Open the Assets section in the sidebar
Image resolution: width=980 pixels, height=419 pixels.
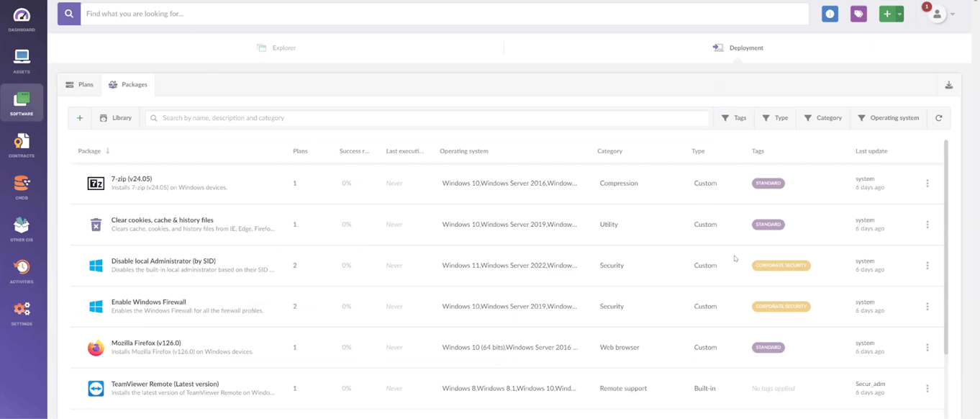tap(22, 58)
